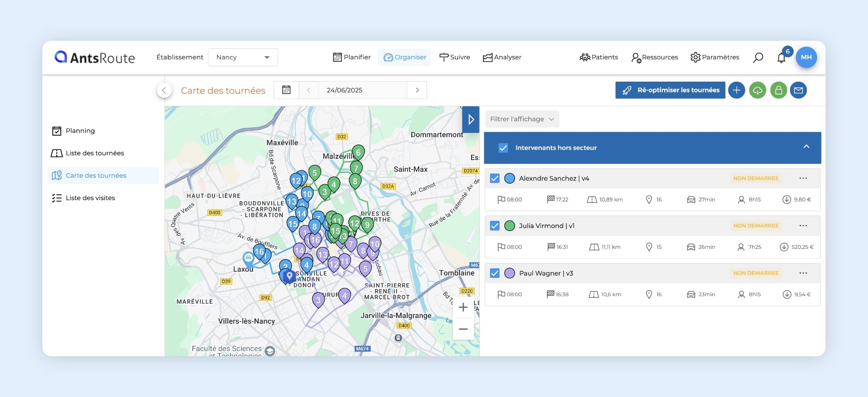The image size is (868, 397).
Task: Open Paul Wagner more options menu
Action: pyautogui.click(x=803, y=273)
